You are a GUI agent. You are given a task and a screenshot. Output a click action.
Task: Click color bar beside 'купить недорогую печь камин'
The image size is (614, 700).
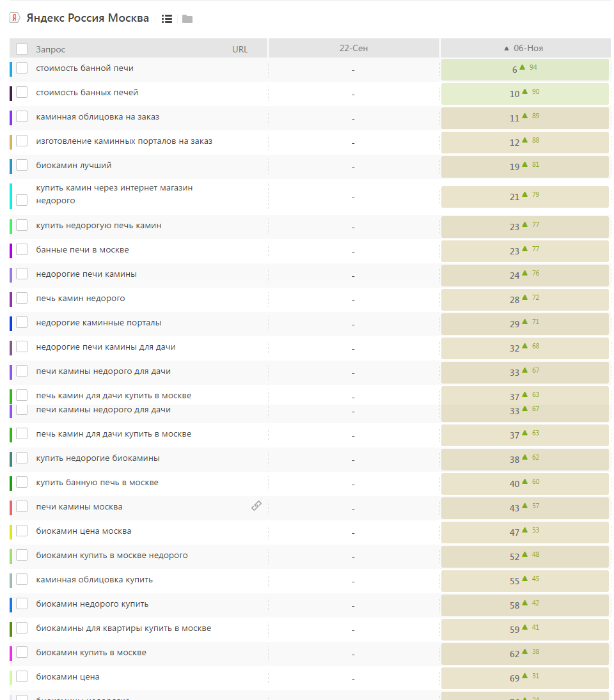(11, 226)
